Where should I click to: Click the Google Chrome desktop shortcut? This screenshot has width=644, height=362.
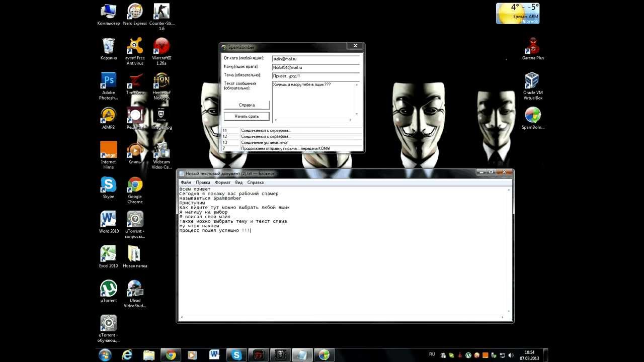135,191
